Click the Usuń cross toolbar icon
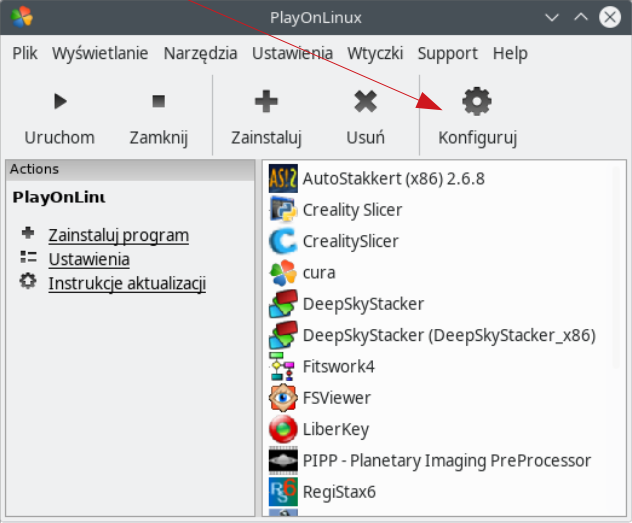This screenshot has height=523, width=632. click(x=366, y=101)
